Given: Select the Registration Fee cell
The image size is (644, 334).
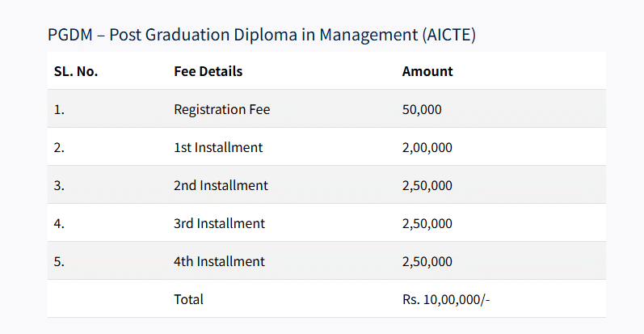Looking at the screenshot, I should pyautogui.click(x=221, y=109).
